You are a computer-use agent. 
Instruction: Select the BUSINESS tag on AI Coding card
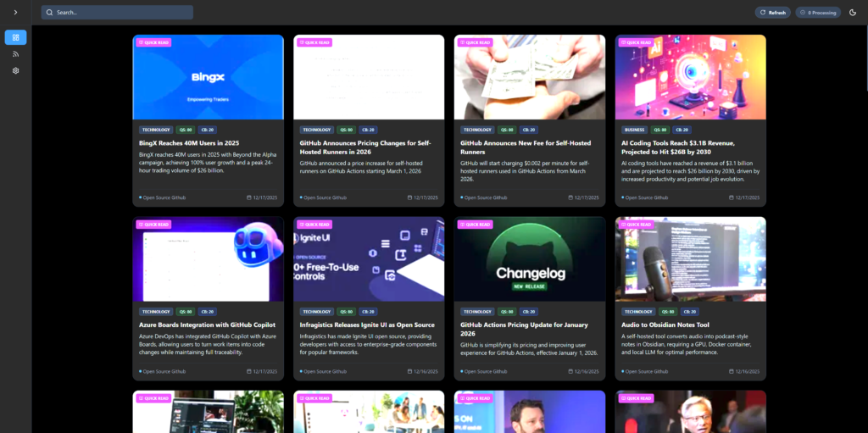coord(634,130)
